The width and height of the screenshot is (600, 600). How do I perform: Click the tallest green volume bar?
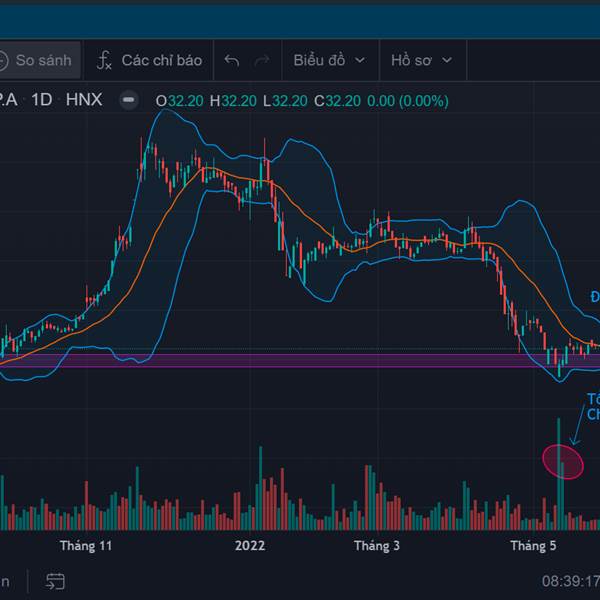pyautogui.click(x=559, y=470)
